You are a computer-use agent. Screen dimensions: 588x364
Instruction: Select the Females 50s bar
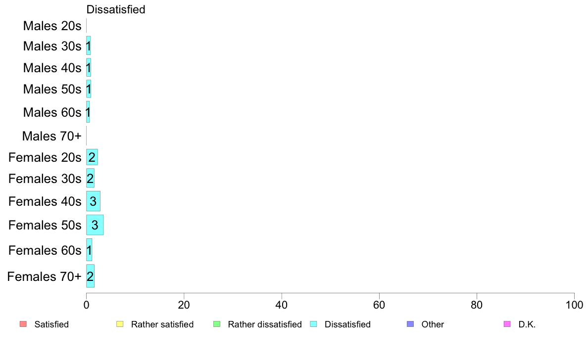[x=95, y=225]
